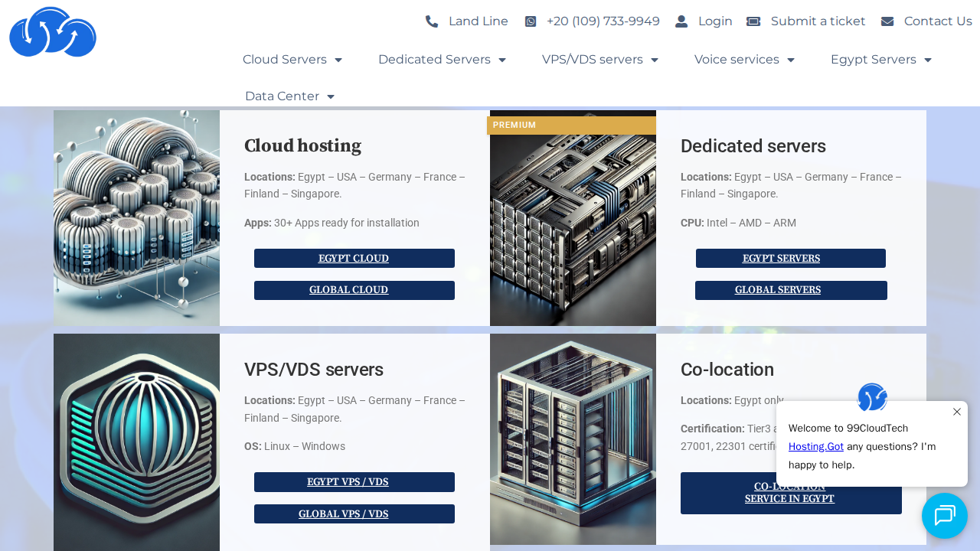980x551 pixels.
Task: Click the EGYPT CLOUD button
Action: pyautogui.click(x=354, y=259)
